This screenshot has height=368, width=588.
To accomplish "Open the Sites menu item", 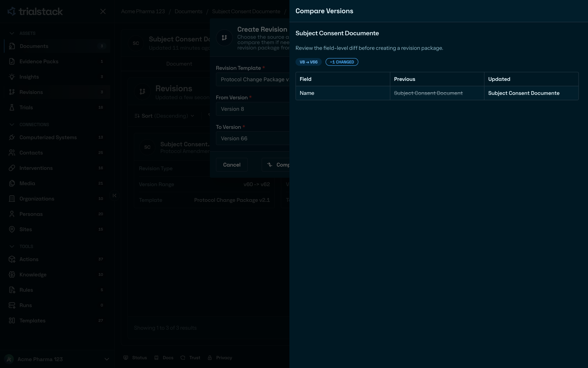I will tap(57, 229).
